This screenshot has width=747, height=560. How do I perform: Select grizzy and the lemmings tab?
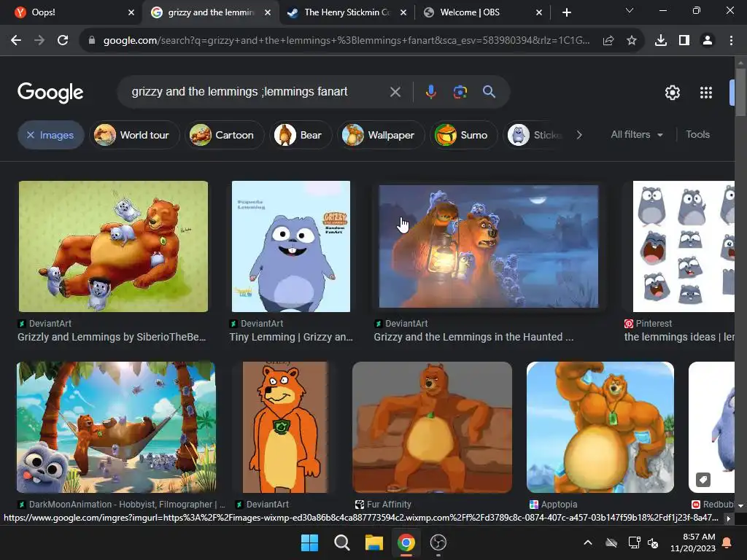coord(209,12)
